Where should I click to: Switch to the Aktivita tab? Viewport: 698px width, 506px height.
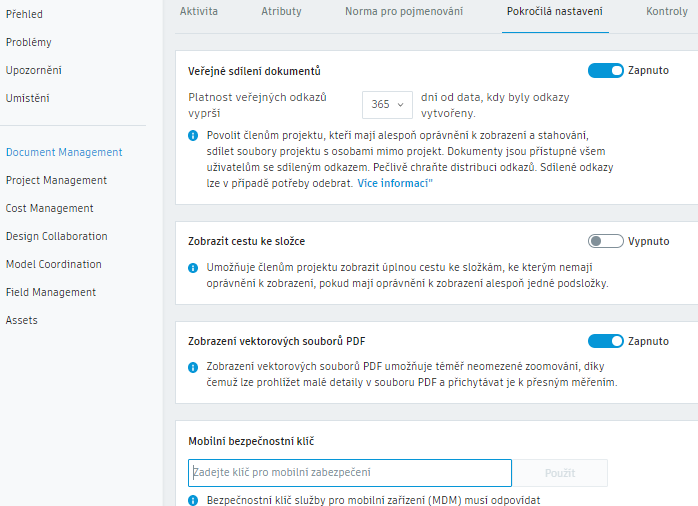199,12
